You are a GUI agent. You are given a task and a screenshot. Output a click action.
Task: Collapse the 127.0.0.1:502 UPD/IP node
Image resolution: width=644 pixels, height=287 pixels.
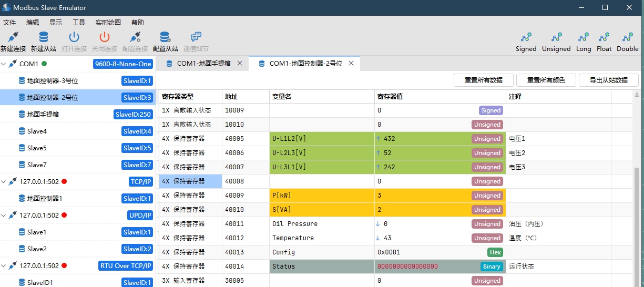click(x=4, y=215)
